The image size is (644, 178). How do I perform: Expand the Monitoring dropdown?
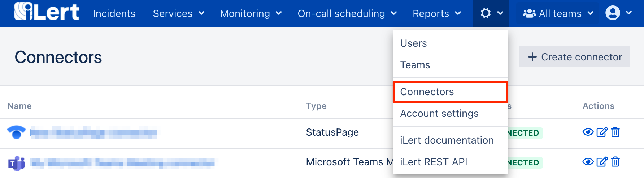click(x=251, y=14)
